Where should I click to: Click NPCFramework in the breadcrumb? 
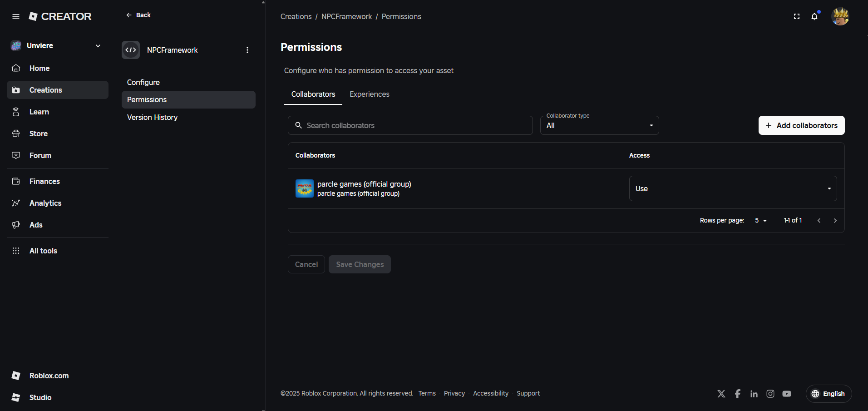(346, 16)
